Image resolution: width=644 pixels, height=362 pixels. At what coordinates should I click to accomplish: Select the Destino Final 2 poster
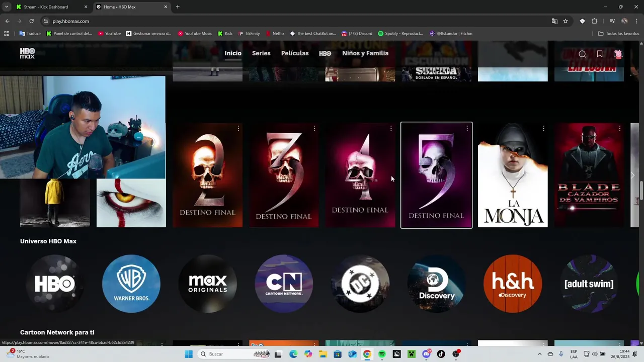pyautogui.click(x=208, y=175)
